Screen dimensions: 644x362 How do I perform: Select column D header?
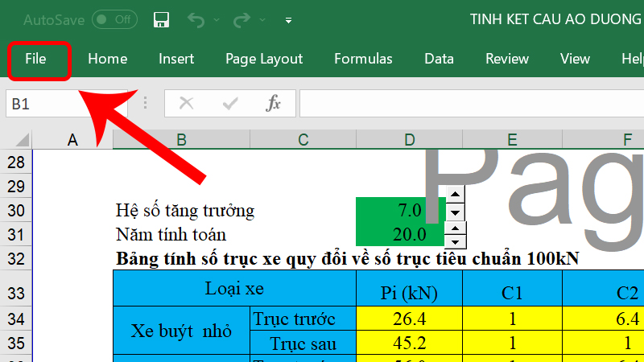[x=409, y=140]
